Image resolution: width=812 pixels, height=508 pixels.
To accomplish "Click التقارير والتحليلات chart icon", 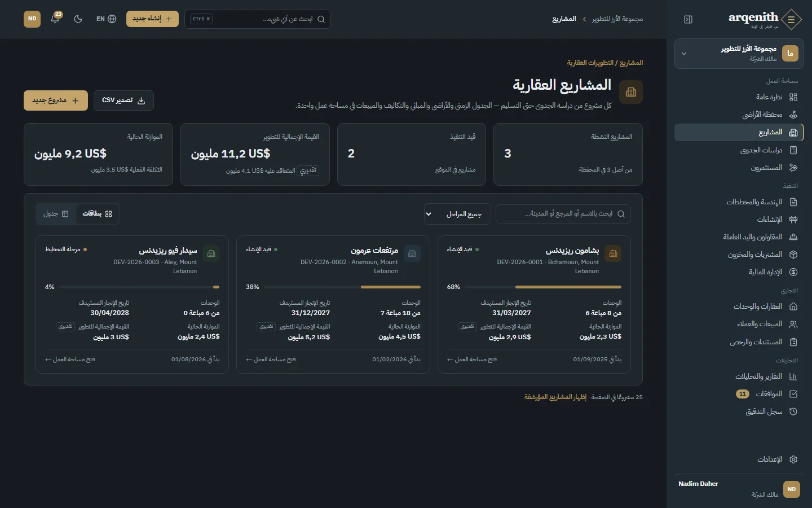I will point(793,376).
